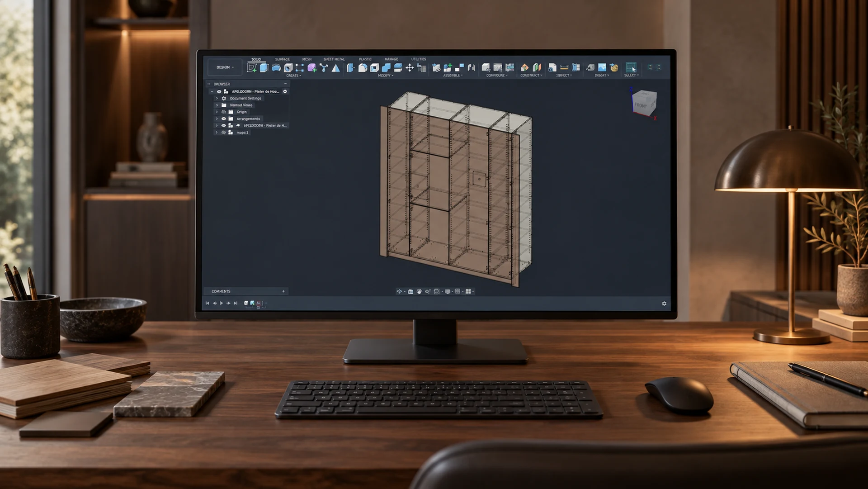Image resolution: width=868 pixels, height=489 pixels.
Task: Show the hidden Origin folder
Action: coord(223,112)
